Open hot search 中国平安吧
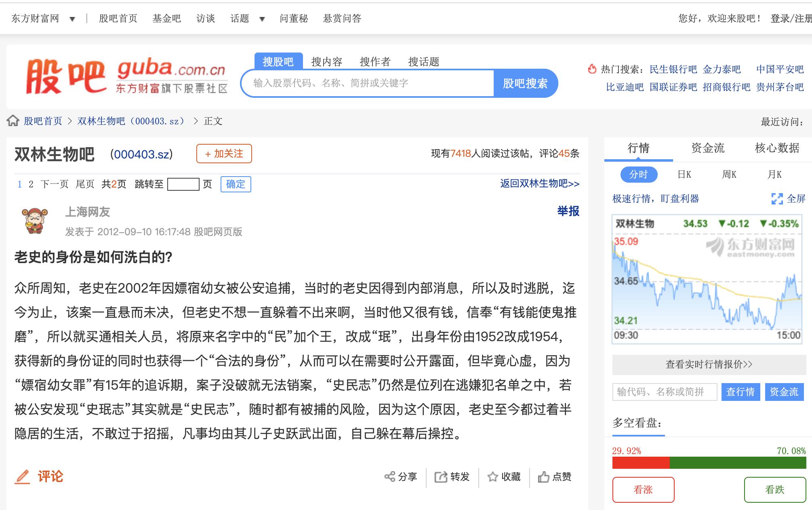Image resolution: width=812 pixels, height=510 pixels. (780, 70)
